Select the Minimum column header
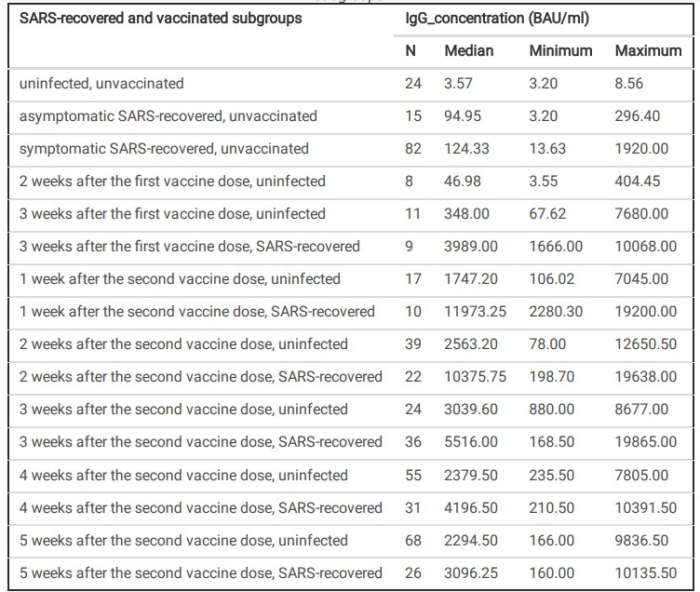Viewport: 700px width, 592px height. point(560,50)
